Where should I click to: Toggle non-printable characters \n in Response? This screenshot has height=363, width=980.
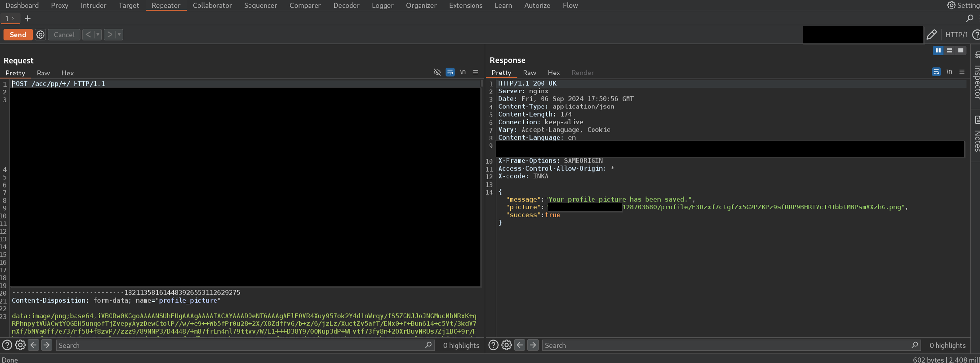(949, 72)
